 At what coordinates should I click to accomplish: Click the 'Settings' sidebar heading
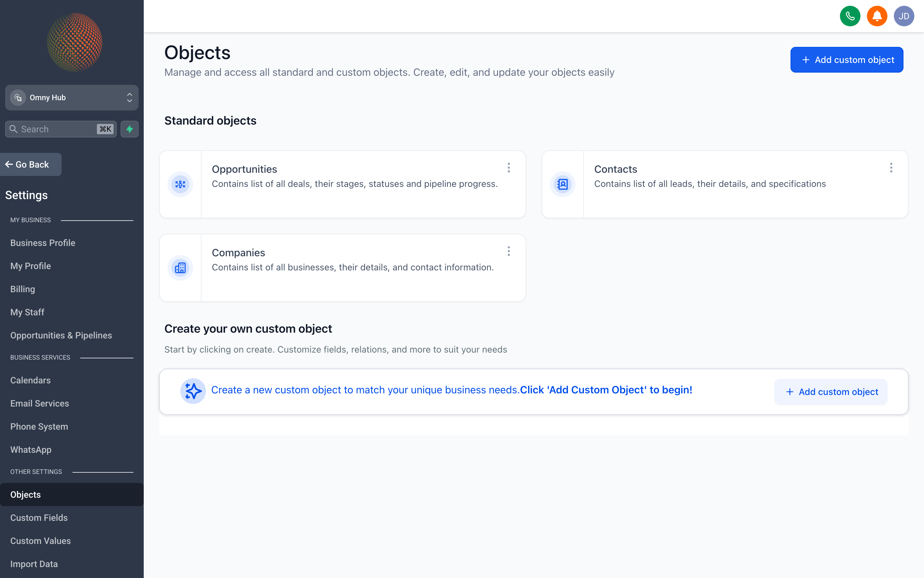[26, 195]
